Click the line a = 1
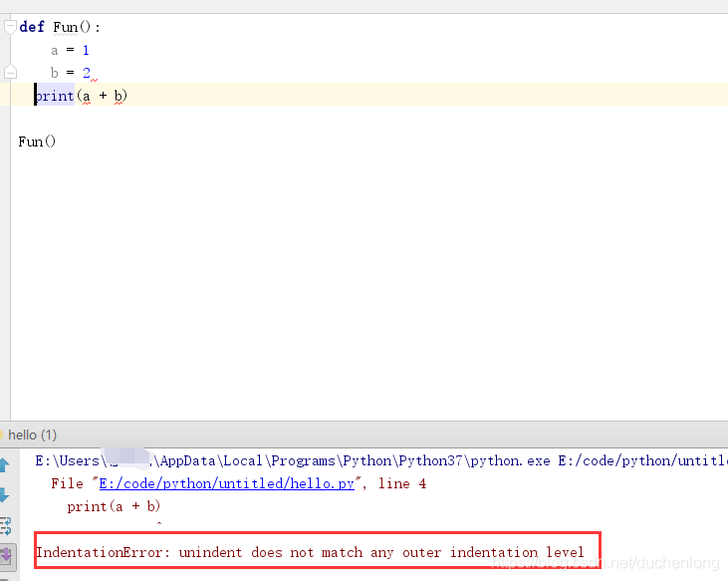Viewport: 728px width, 581px height. coord(70,50)
